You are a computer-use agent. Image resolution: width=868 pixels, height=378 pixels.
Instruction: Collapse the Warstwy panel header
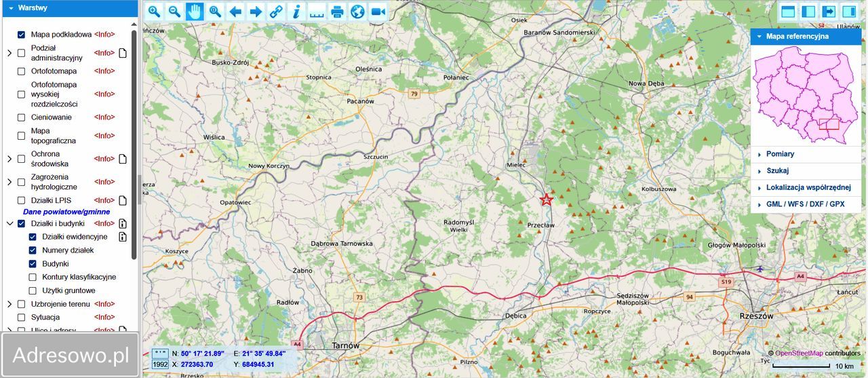(69, 7)
